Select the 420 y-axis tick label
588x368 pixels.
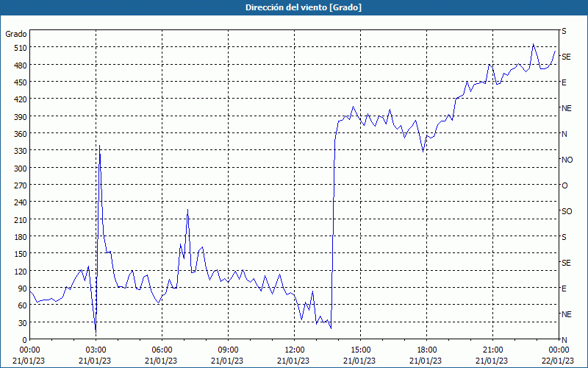[21, 99]
